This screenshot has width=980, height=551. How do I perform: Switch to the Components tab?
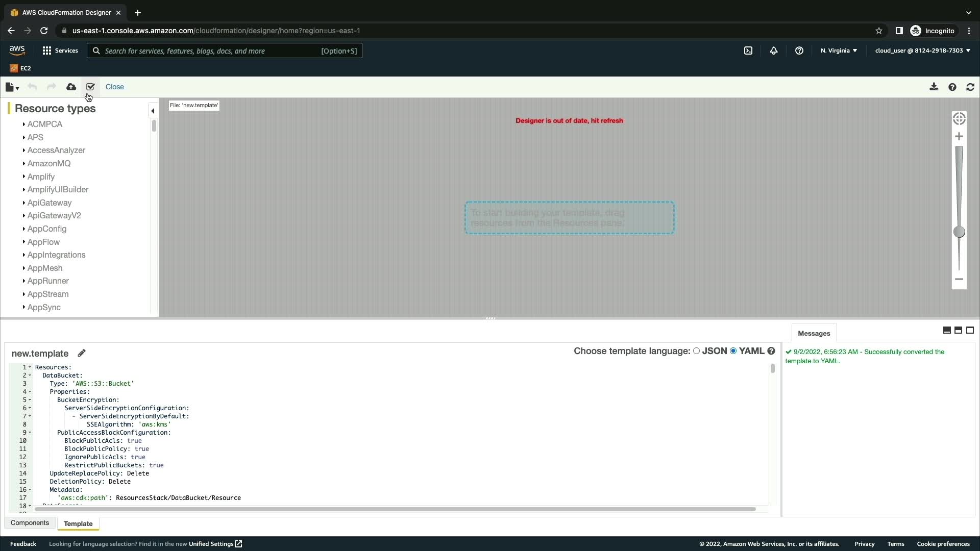(x=30, y=523)
